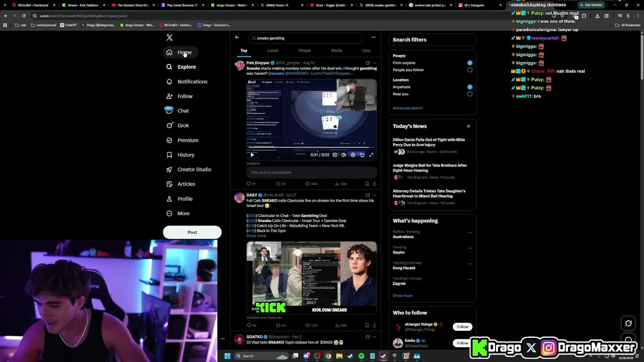Open options for the Australians trend
Viewport: 644px width, 362px height.
click(x=470, y=233)
